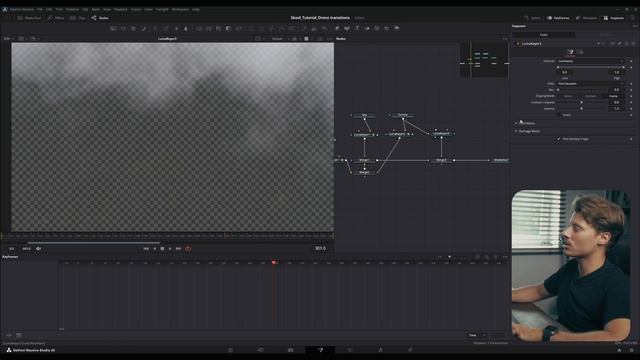This screenshot has width=640, height=360.
Task: Enable the Invert checkbox
Action: (559, 115)
